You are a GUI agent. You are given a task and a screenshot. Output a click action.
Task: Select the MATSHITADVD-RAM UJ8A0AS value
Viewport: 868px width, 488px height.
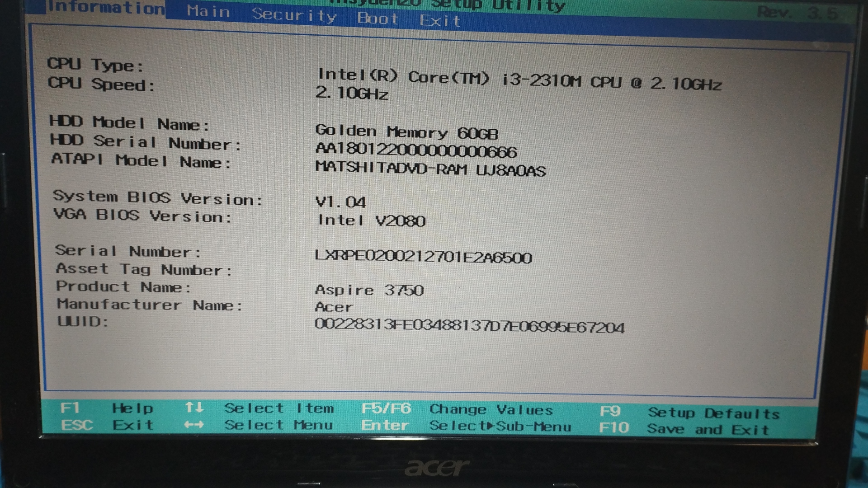[x=430, y=169]
